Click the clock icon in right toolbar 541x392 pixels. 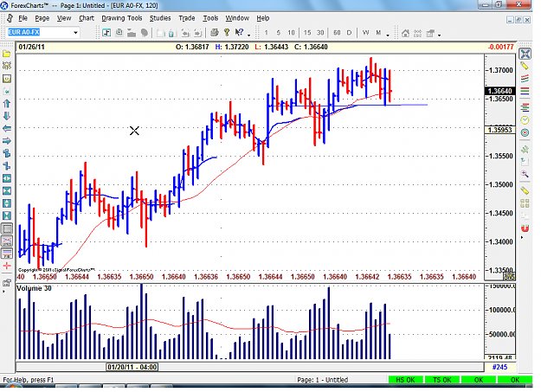(x=525, y=120)
